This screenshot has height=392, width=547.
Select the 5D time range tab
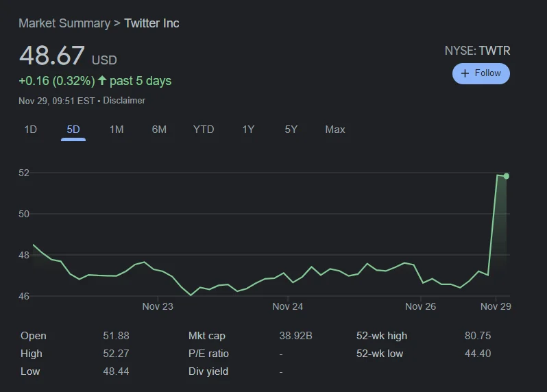[x=73, y=130]
